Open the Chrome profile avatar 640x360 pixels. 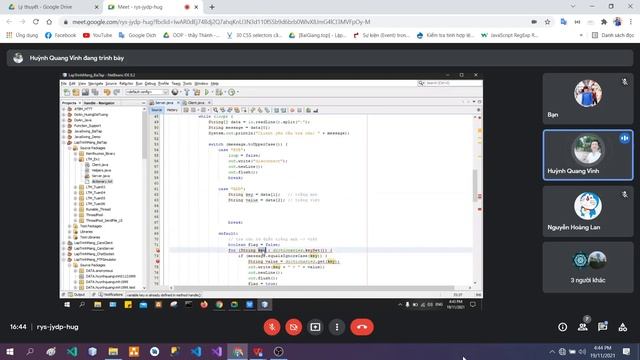(618, 22)
